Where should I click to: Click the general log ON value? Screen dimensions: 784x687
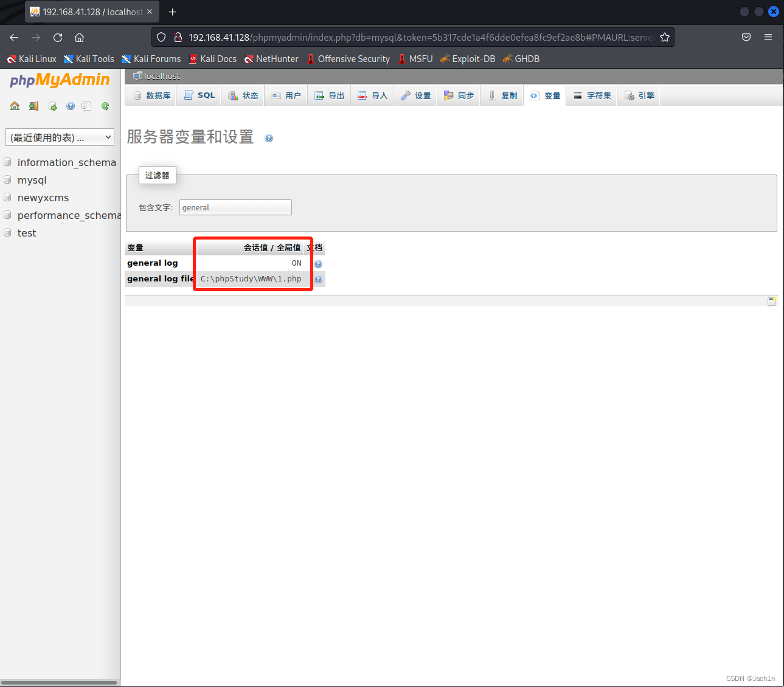pyautogui.click(x=296, y=263)
